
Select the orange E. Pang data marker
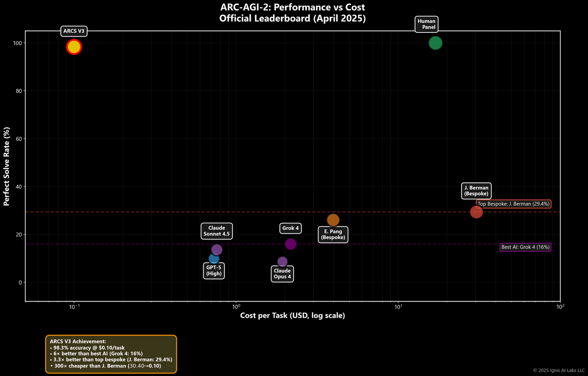[333, 220]
